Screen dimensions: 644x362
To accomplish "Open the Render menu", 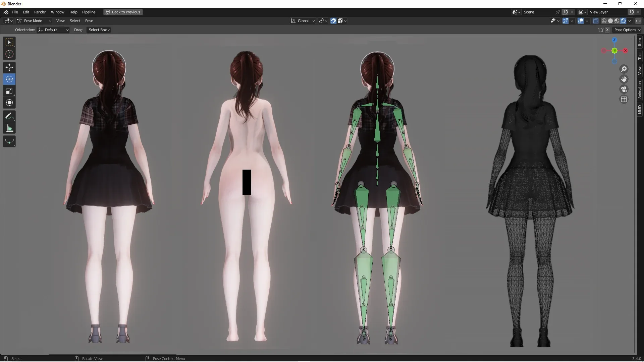I will point(40,12).
